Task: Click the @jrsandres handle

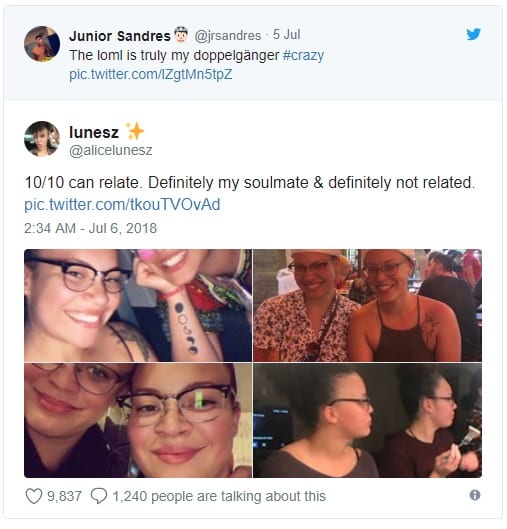Action: (x=228, y=35)
